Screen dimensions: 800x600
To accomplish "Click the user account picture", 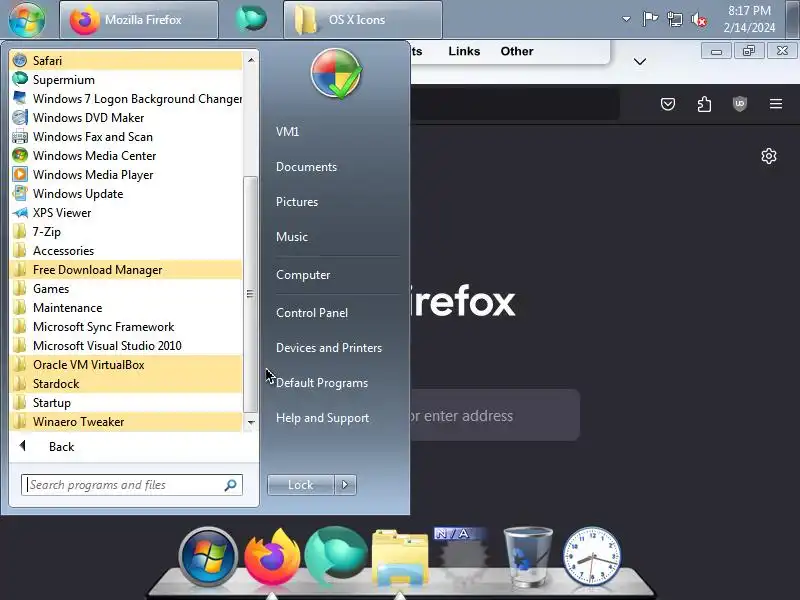I will pos(336,74).
